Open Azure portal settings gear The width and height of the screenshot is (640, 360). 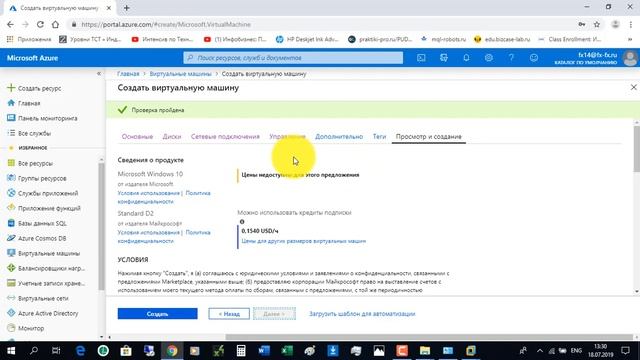click(x=489, y=58)
